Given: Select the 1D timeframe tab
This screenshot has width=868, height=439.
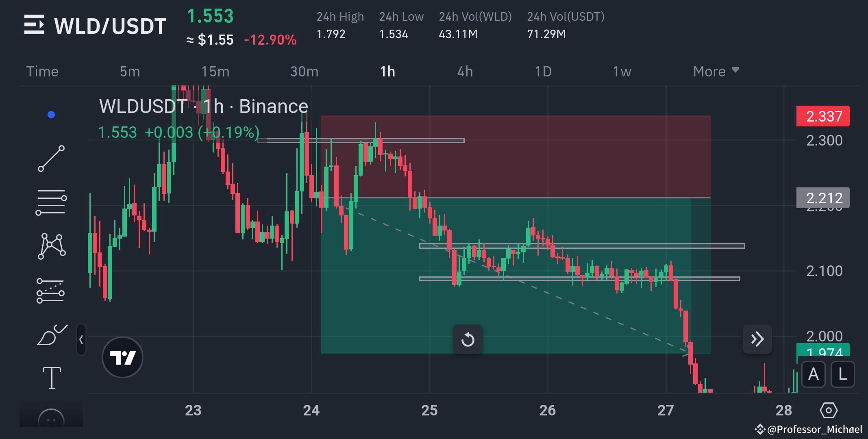Looking at the screenshot, I should (543, 71).
